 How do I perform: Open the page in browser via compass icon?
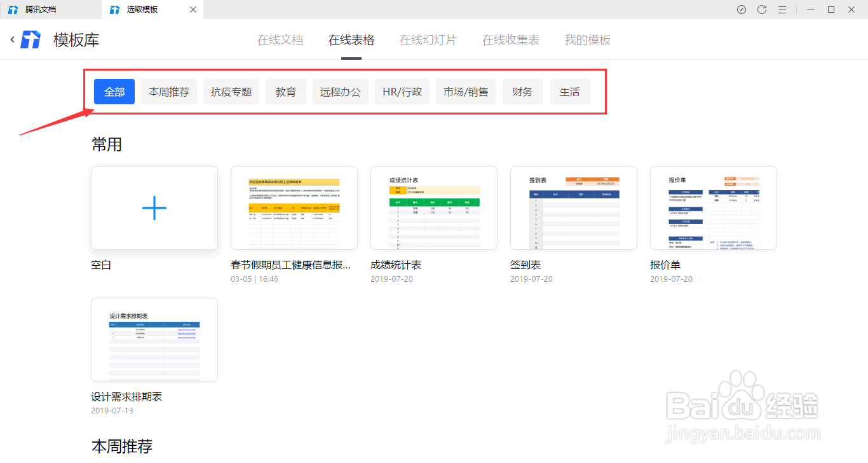click(741, 10)
